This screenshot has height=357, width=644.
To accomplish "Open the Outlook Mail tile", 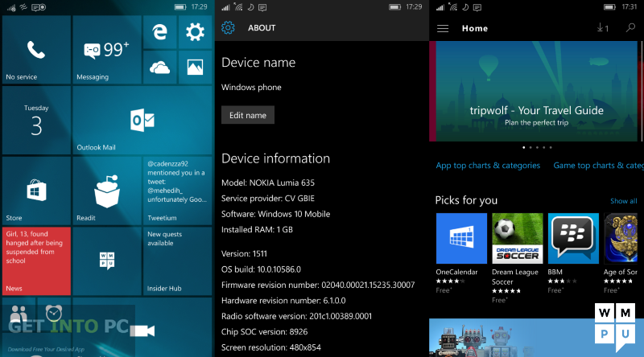I will tap(142, 121).
